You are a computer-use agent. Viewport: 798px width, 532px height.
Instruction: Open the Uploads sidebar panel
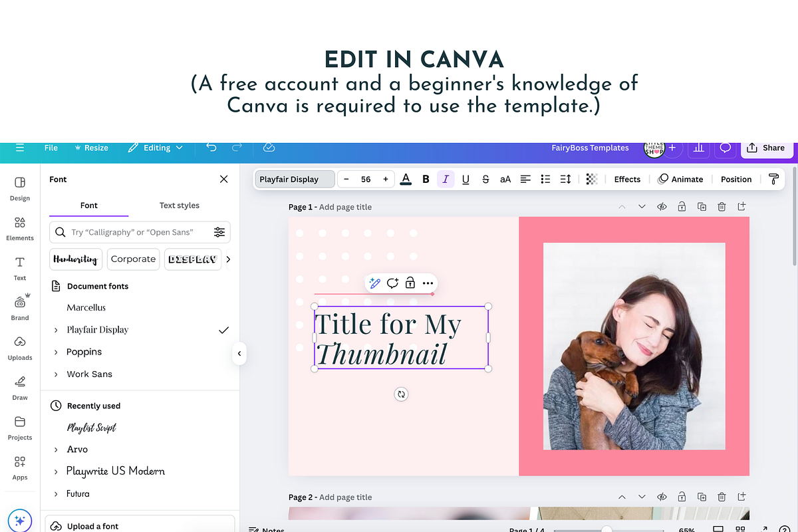pos(20,347)
